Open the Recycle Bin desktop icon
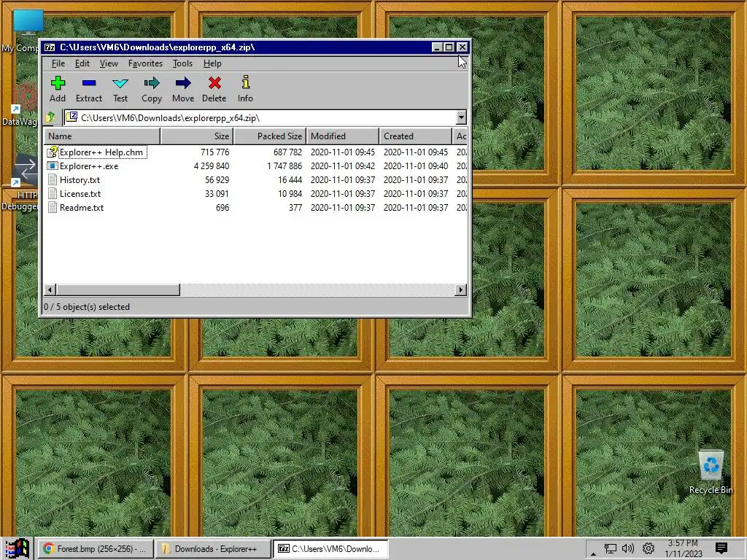Viewport: 747px width, 560px height. point(711,466)
